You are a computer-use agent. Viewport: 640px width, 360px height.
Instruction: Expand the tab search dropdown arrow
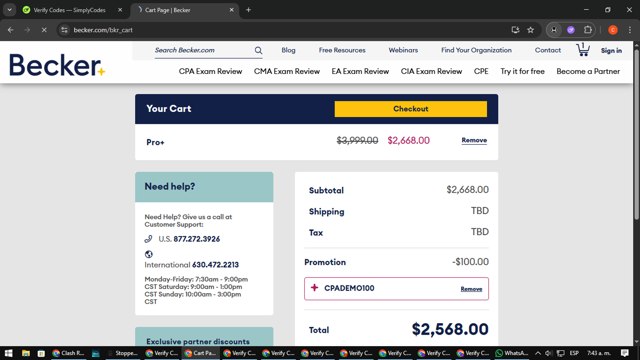click(x=9, y=10)
